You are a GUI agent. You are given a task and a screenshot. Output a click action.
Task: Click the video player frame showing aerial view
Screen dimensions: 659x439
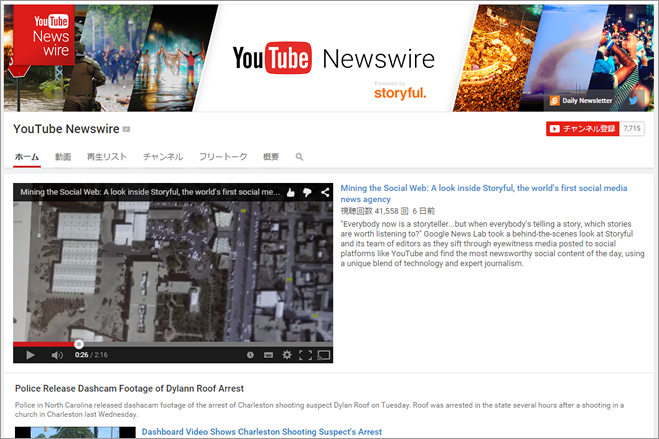pyautogui.click(x=173, y=271)
